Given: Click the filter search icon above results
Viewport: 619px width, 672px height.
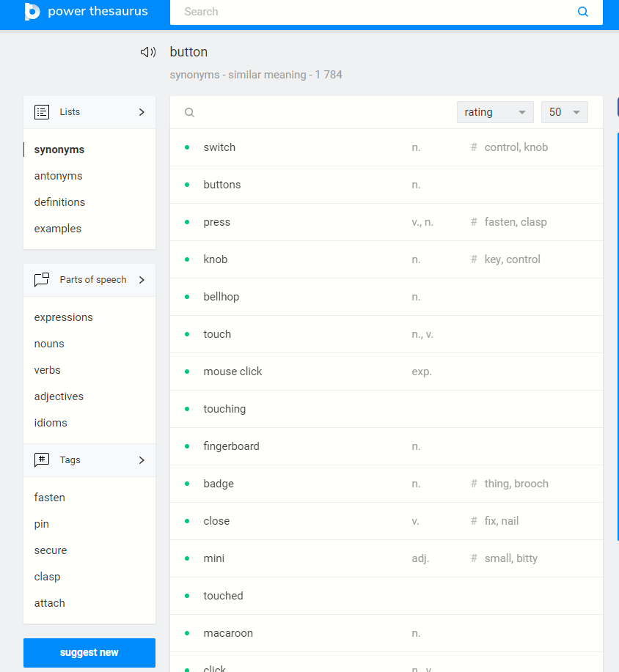Looking at the screenshot, I should coord(189,112).
